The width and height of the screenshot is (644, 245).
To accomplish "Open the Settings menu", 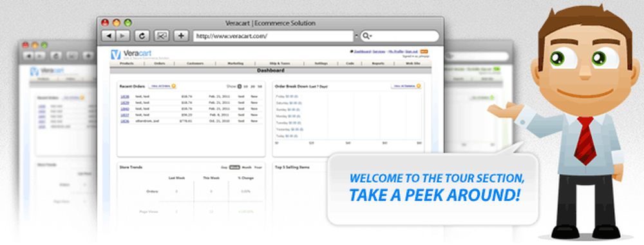I will click(321, 64).
